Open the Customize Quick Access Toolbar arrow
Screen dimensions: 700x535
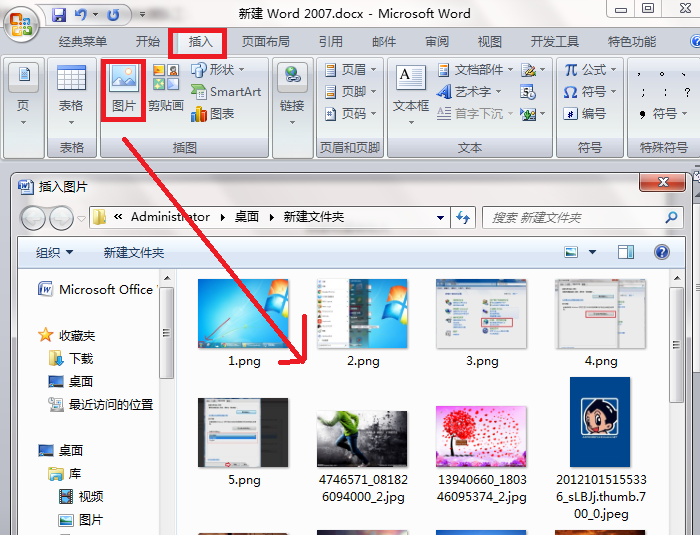click(x=142, y=15)
